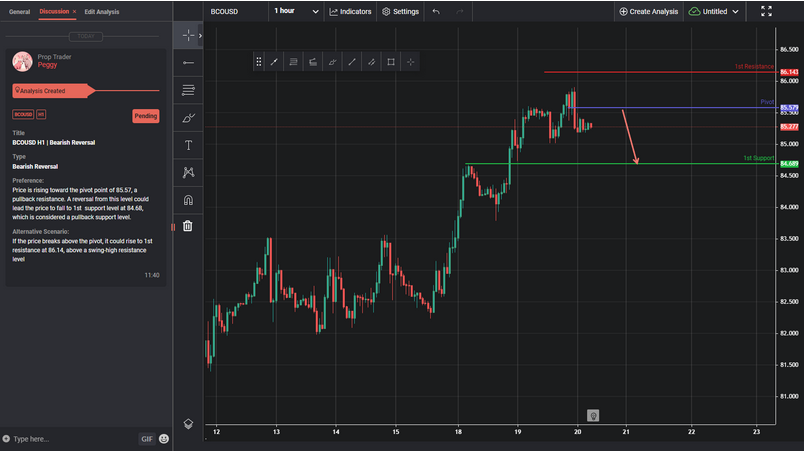Select the Text annotation tool
The height and width of the screenshot is (451, 804).
point(188,145)
